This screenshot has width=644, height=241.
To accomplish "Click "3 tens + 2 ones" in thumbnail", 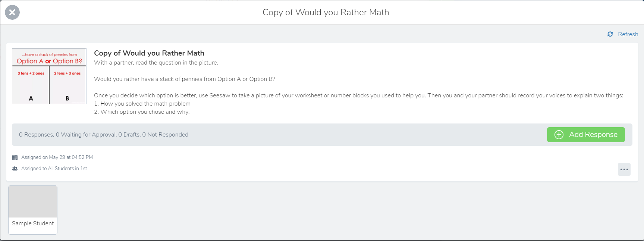I will coord(31,73).
